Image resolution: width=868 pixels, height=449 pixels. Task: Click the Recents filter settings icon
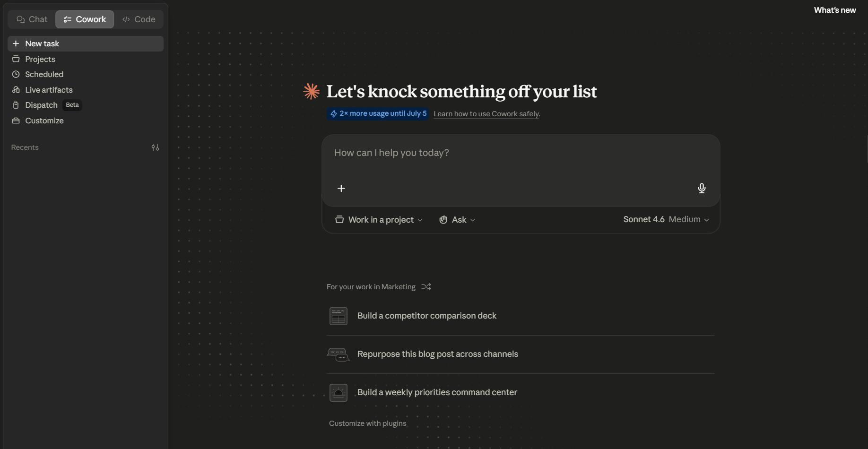tap(155, 147)
